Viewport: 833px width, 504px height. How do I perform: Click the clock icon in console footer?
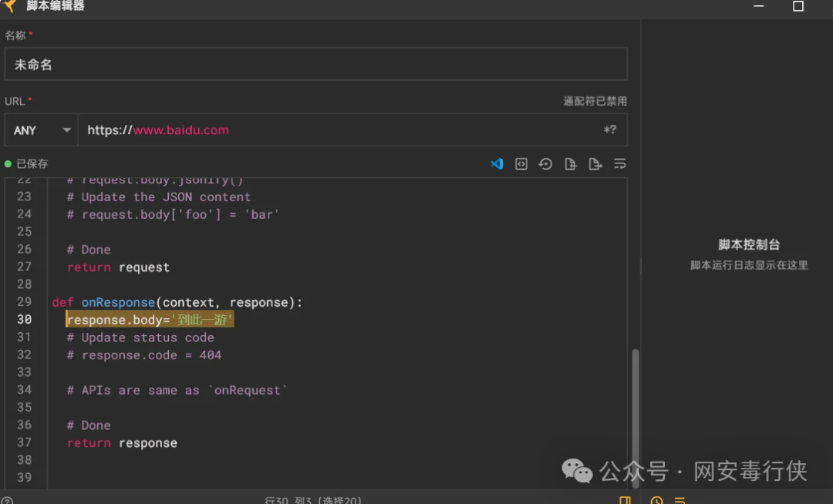[x=656, y=500]
